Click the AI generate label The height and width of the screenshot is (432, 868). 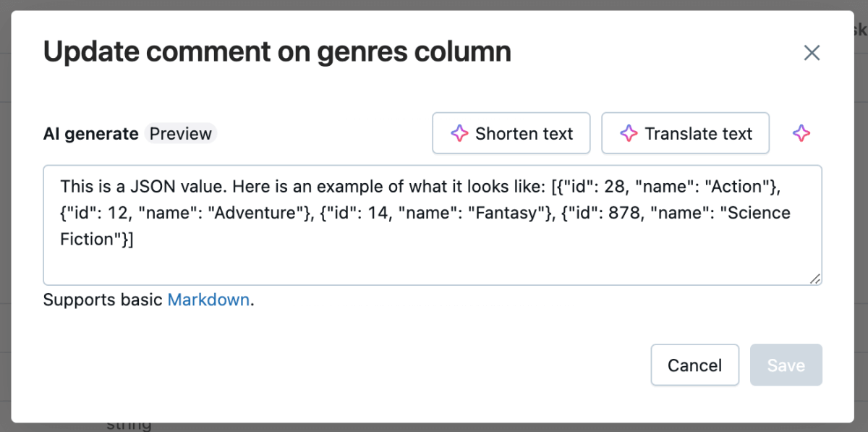point(90,134)
